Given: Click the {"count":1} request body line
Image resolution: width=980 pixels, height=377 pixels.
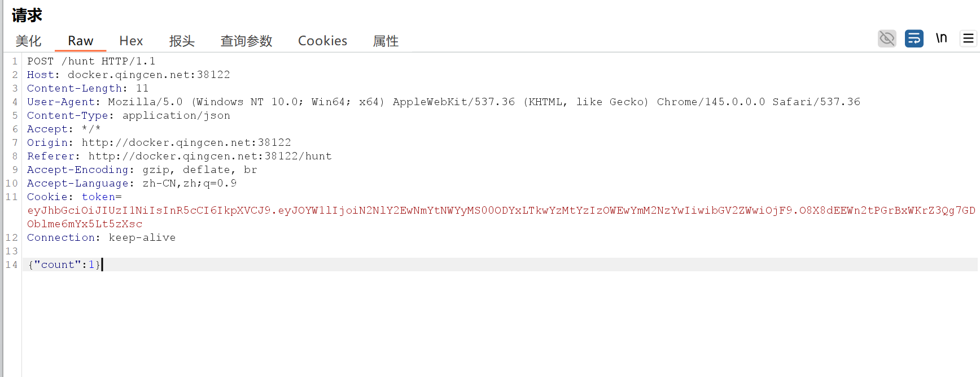Looking at the screenshot, I should (64, 265).
